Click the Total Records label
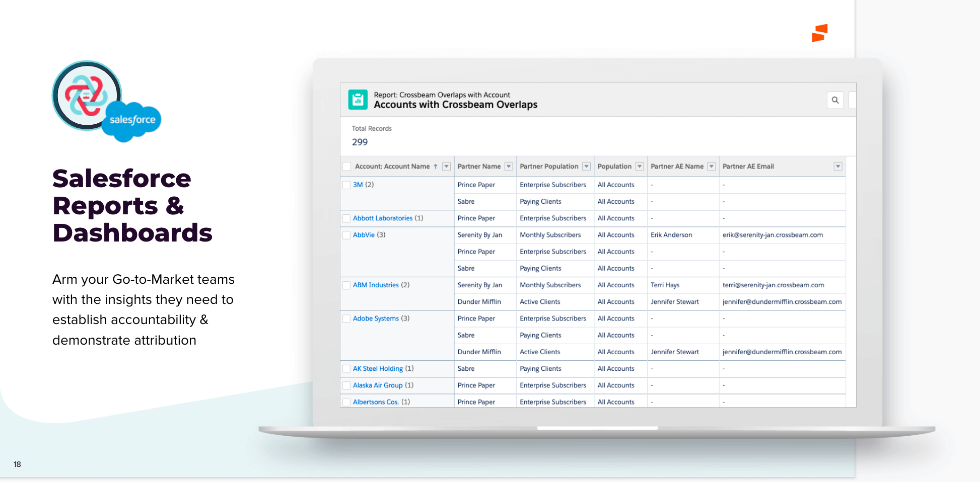This screenshot has height=482, width=980. [372, 129]
